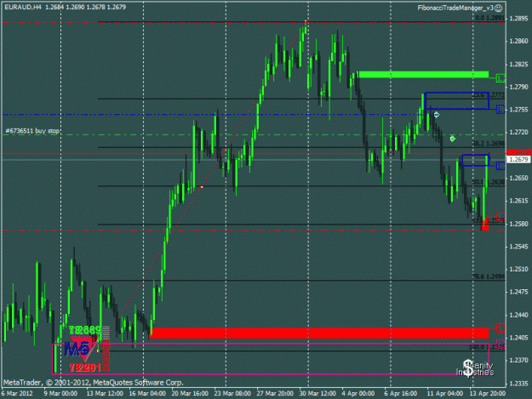Click 1.2825 on the price scale
The width and height of the screenshot is (532, 399).
pos(518,64)
